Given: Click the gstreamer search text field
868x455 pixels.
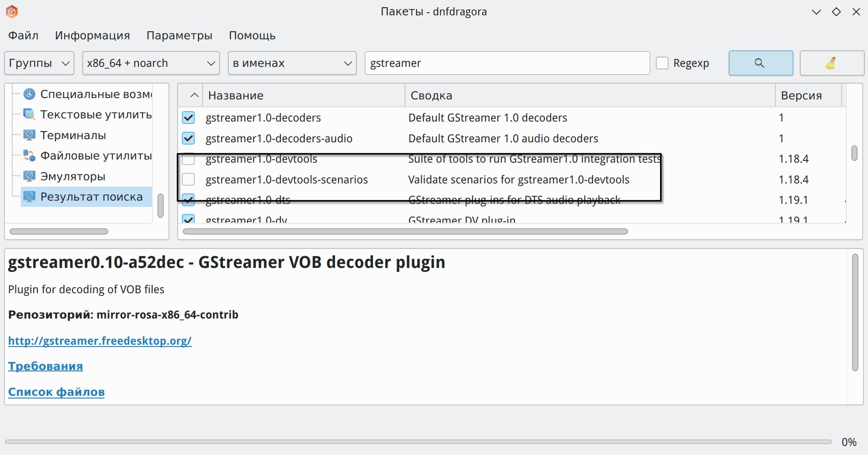Looking at the screenshot, I should (x=507, y=63).
